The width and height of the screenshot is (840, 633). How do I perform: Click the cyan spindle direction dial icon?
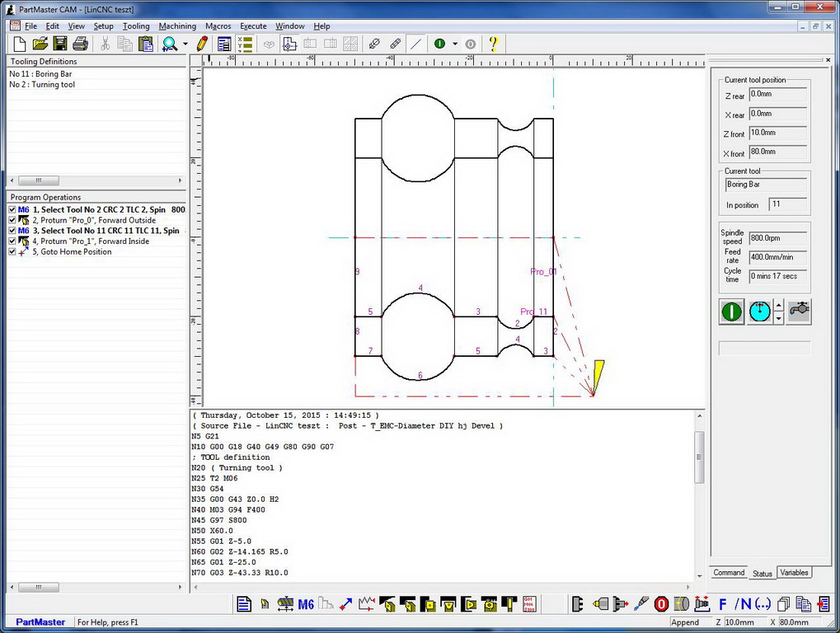pyautogui.click(x=760, y=312)
